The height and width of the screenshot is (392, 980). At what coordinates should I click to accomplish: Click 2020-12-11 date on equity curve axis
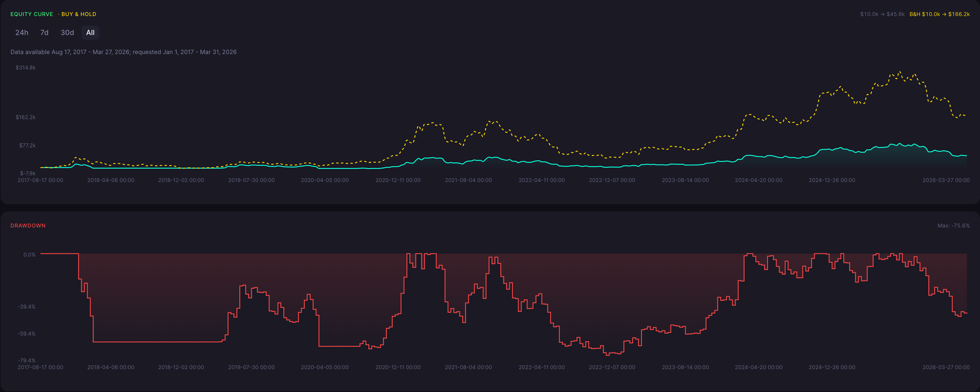coord(398,180)
